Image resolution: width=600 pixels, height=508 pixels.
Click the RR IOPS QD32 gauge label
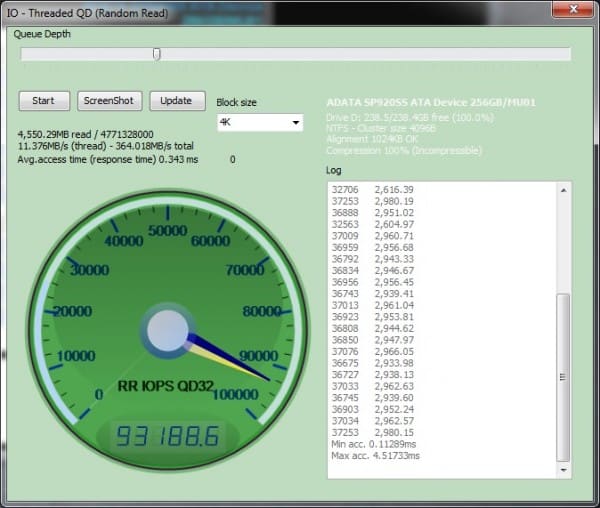(165, 386)
